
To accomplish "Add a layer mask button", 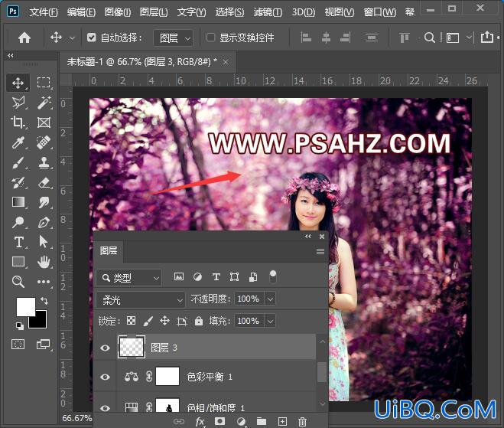I will [x=219, y=421].
